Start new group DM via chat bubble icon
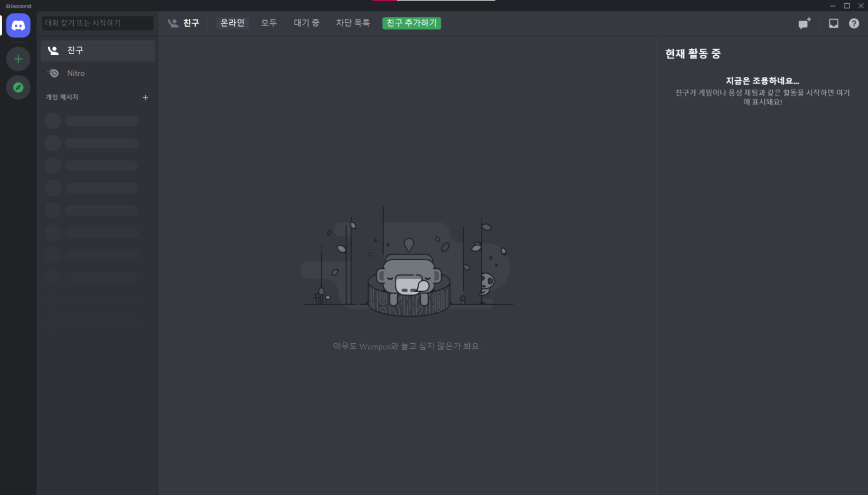This screenshot has height=495, width=868. (x=805, y=23)
